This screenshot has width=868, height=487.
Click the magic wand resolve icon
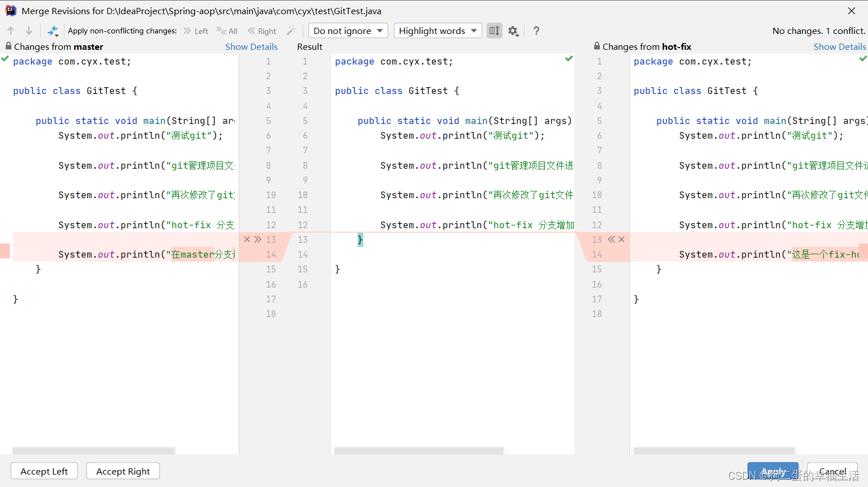(291, 31)
